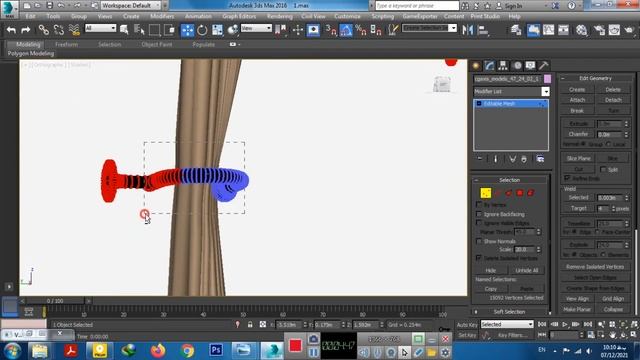Activate the Select and Move tool

pos(187,30)
